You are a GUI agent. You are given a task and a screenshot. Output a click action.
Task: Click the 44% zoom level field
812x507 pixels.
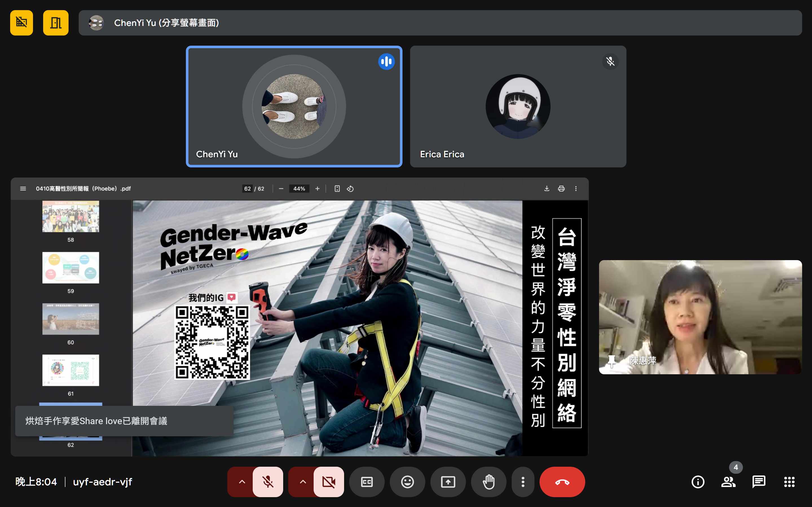tap(299, 189)
